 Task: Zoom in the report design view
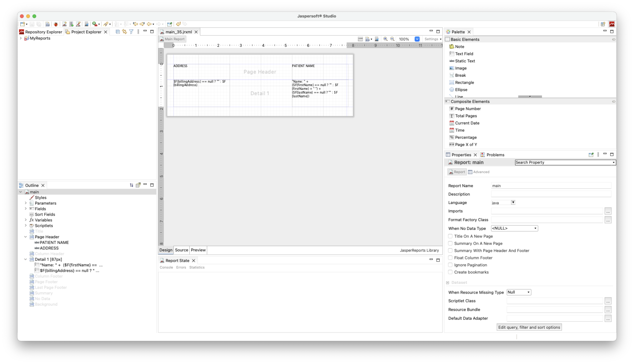(385, 39)
